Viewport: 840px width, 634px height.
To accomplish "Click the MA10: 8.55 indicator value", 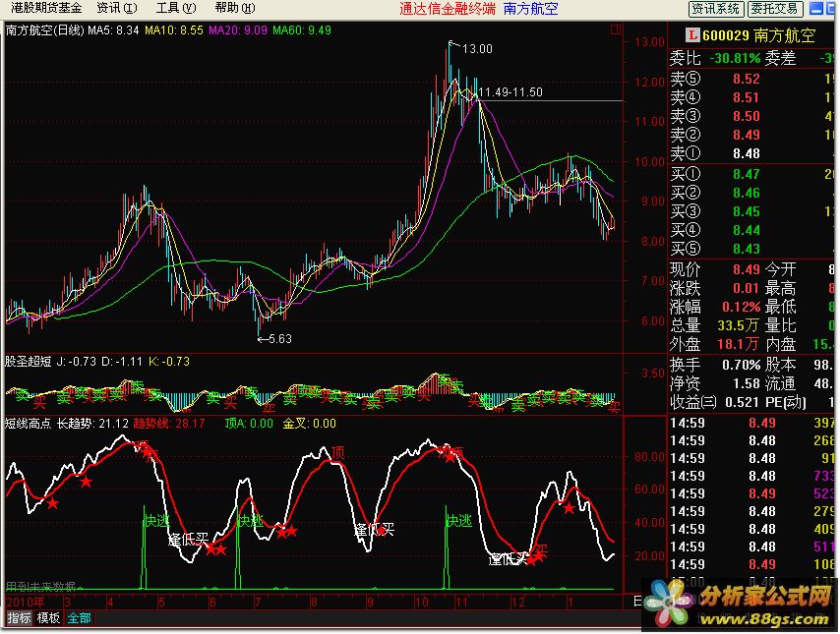I will coord(174,30).
